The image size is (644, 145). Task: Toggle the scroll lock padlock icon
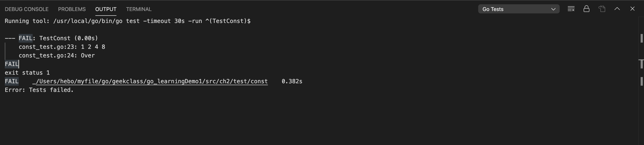pos(586,9)
